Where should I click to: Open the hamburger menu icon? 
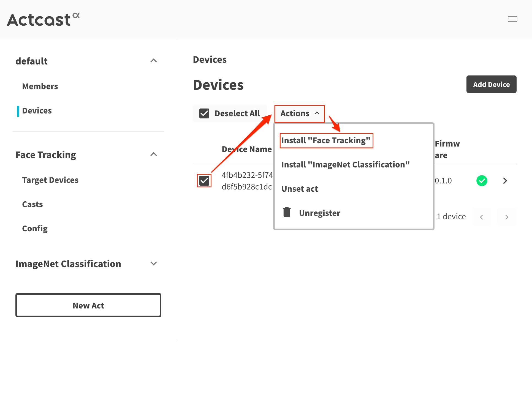coord(512,19)
